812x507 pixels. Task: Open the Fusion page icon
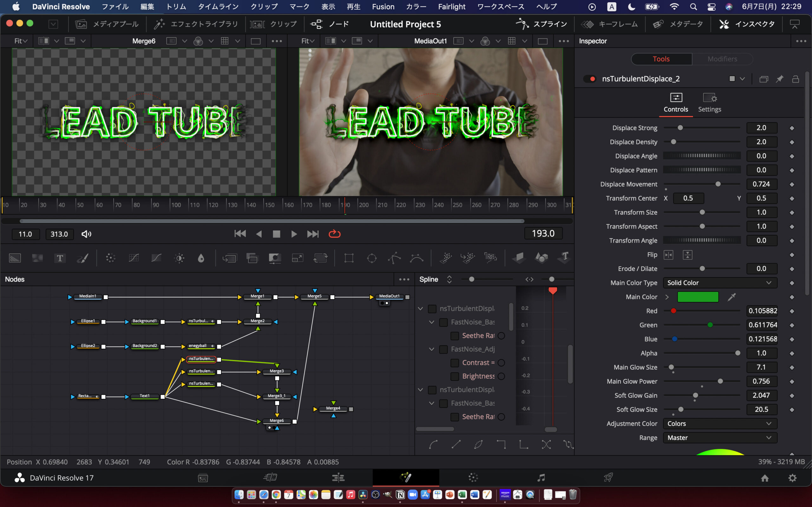pyautogui.click(x=406, y=478)
